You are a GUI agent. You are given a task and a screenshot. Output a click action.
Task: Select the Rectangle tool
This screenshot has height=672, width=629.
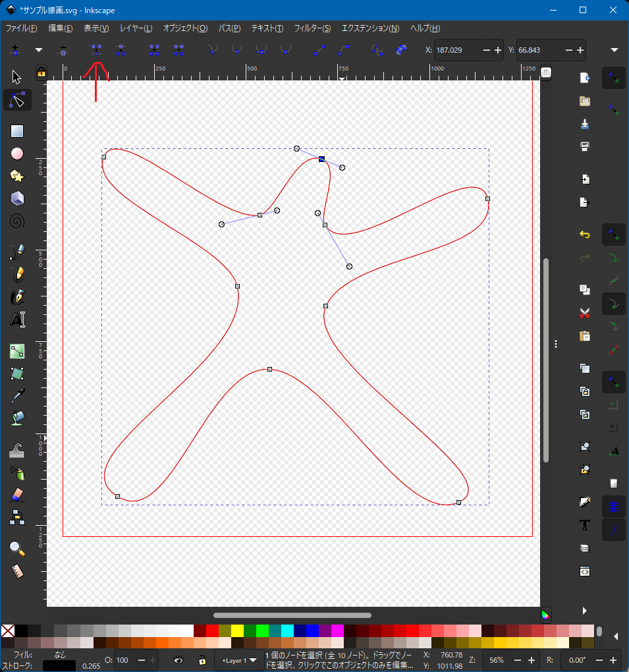17,131
